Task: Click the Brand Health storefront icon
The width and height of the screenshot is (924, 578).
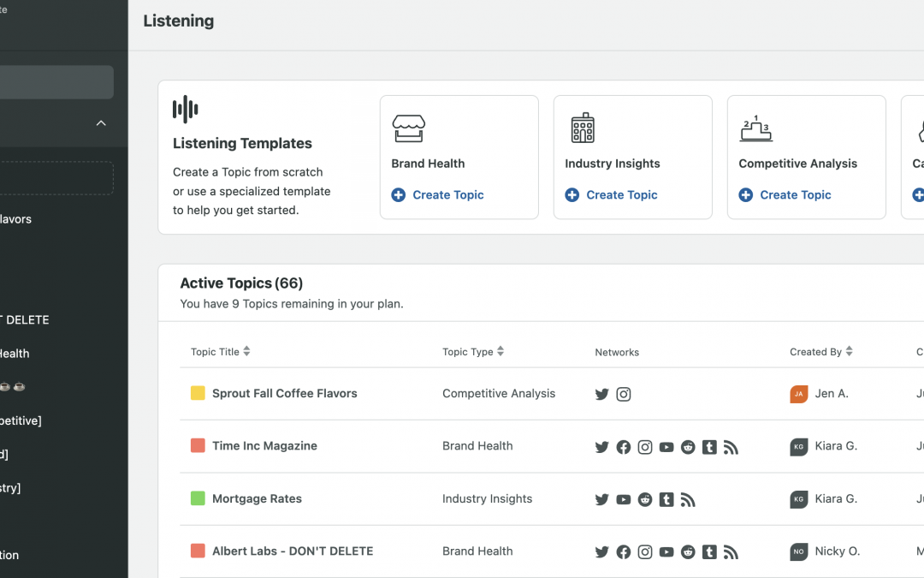Action: tap(408, 128)
